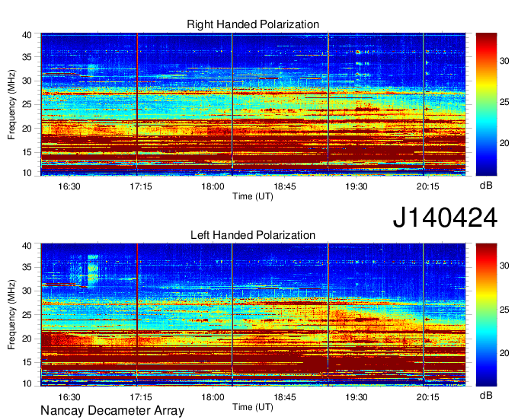Screen dimensions: 518x420
Task: Click the 20 MHz tick label on the bottom plot
Action: [x=27, y=339]
